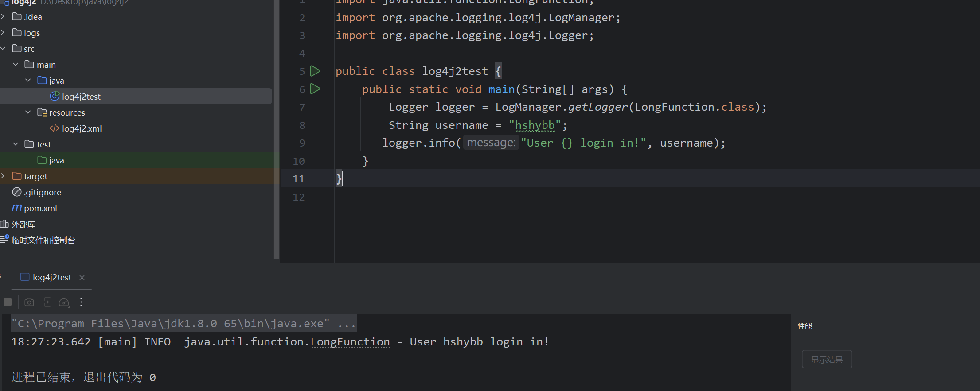This screenshot has height=391, width=980.
Task: Close the log4j2test run tab
Action: 82,278
